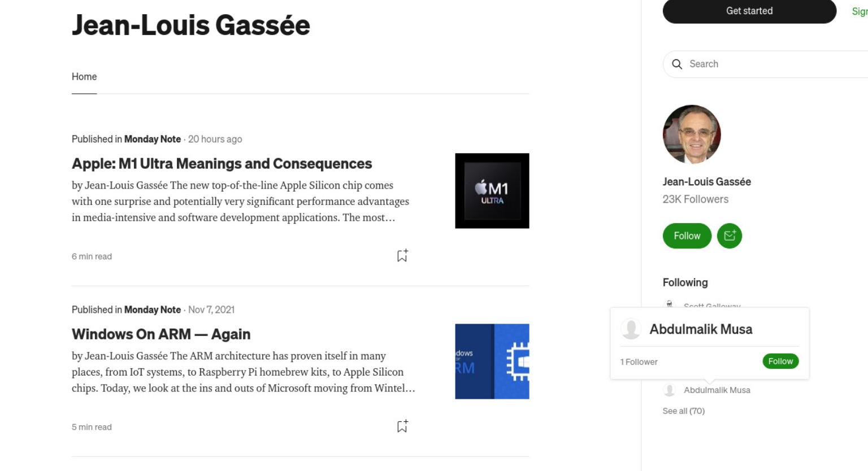Click Abdulmalik Musa avatar in popup card
This screenshot has width=868, height=471.
click(x=631, y=329)
